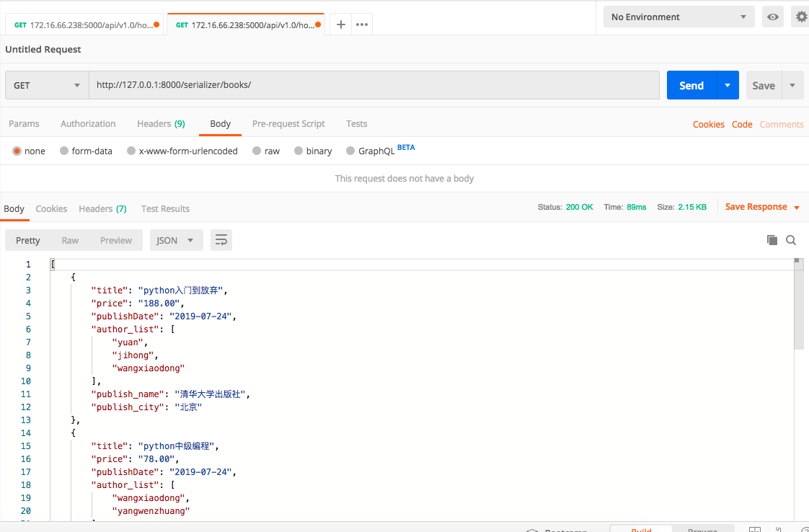809x532 pixels.
Task: Open the Comments link
Action: coord(782,125)
